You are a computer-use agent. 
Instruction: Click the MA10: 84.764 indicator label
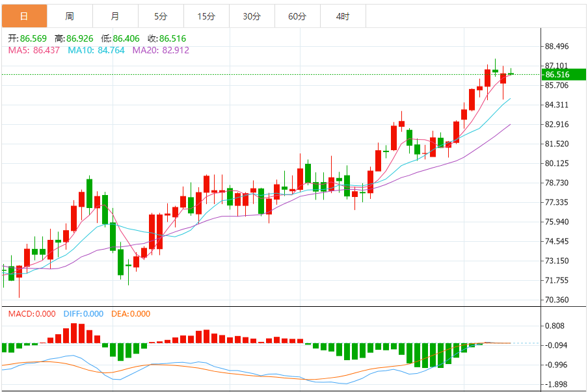tap(96, 50)
